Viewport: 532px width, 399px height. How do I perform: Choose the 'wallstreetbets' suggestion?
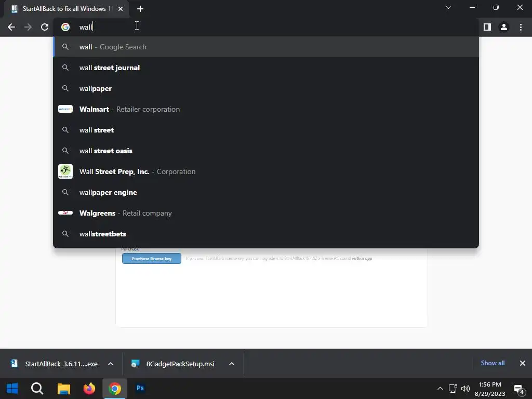(266, 234)
